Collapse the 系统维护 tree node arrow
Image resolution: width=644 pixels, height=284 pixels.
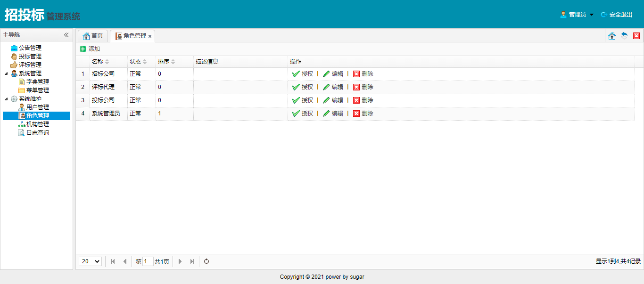coord(6,99)
